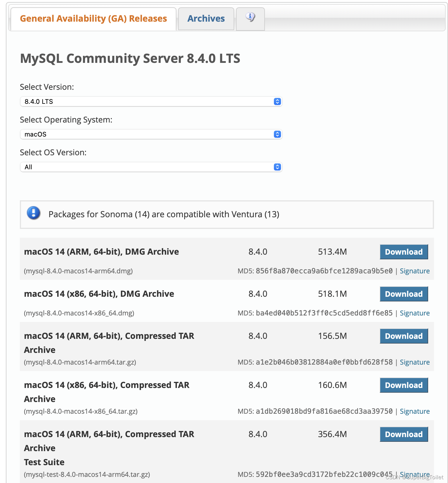Viewport: 448px width, 483px height.
Task: Click the filename (mysql-8.4.0-macos14-arm64.tar.gz)
Action: tap(80, 362)
